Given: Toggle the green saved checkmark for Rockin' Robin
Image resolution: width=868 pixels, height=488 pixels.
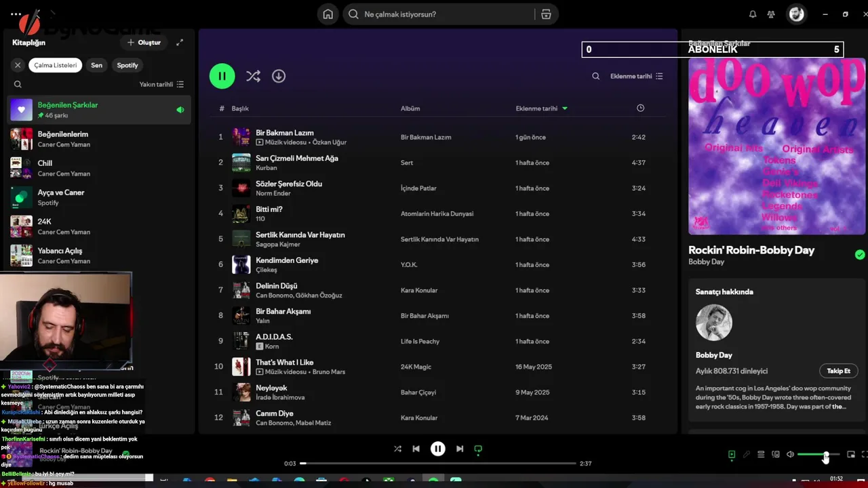Looking at the screenshot, I should tap(860, 255).
